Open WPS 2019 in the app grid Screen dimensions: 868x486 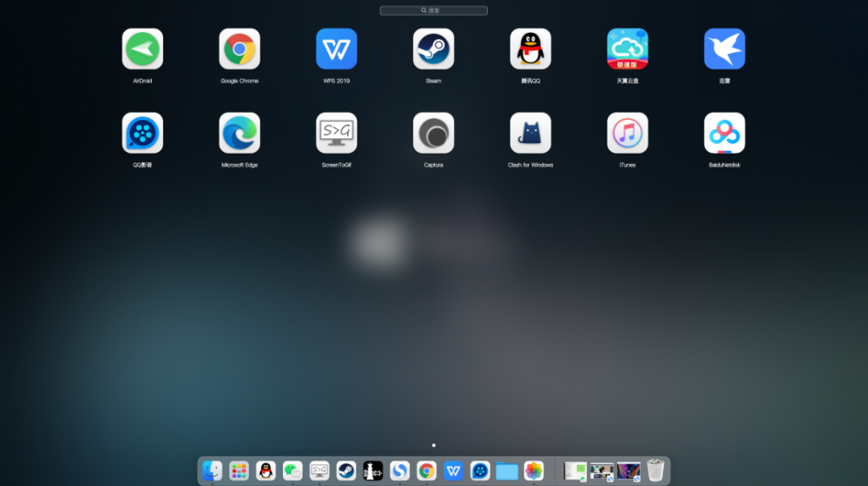pyautogui.click(x=337, y=49)
